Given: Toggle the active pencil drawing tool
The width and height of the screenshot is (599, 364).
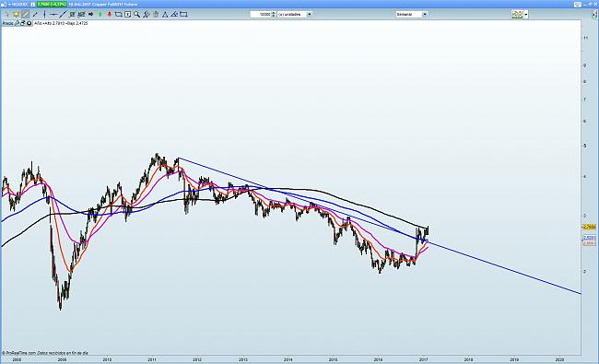Looking at the screenshot, I should (x=26, y=15).
